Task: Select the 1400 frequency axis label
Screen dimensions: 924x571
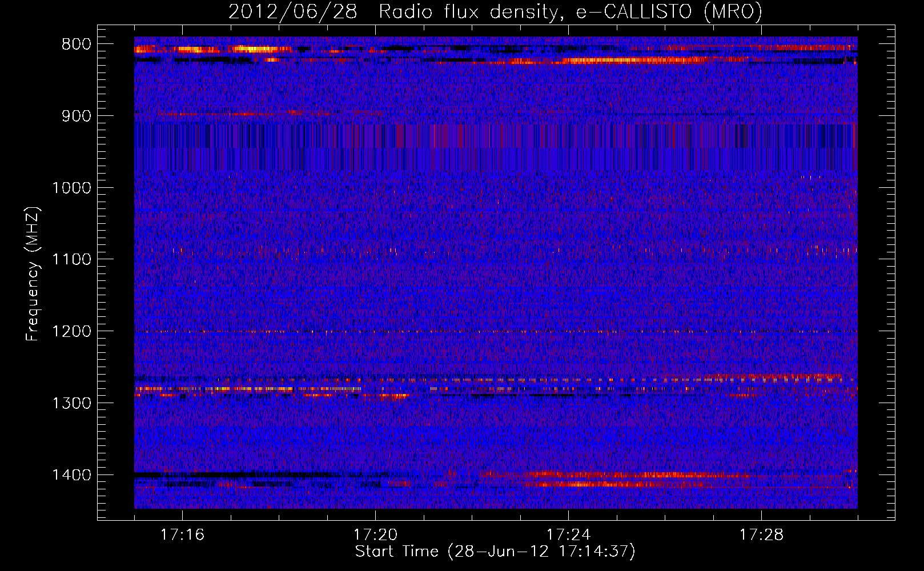Action: [x=71, y=475]
